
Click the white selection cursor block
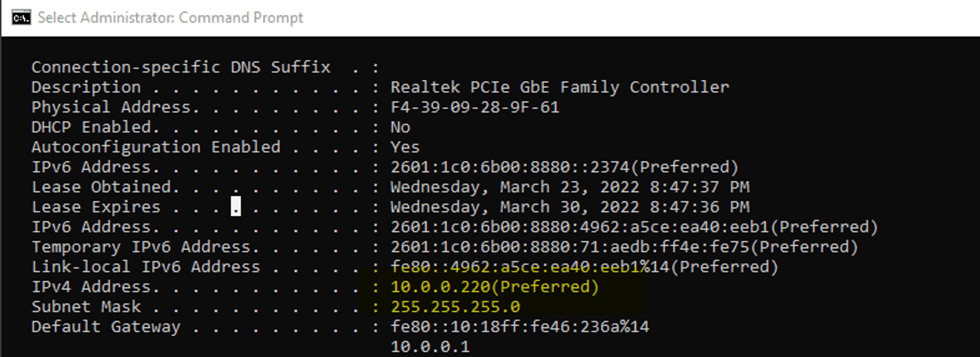tap(236, 207)
